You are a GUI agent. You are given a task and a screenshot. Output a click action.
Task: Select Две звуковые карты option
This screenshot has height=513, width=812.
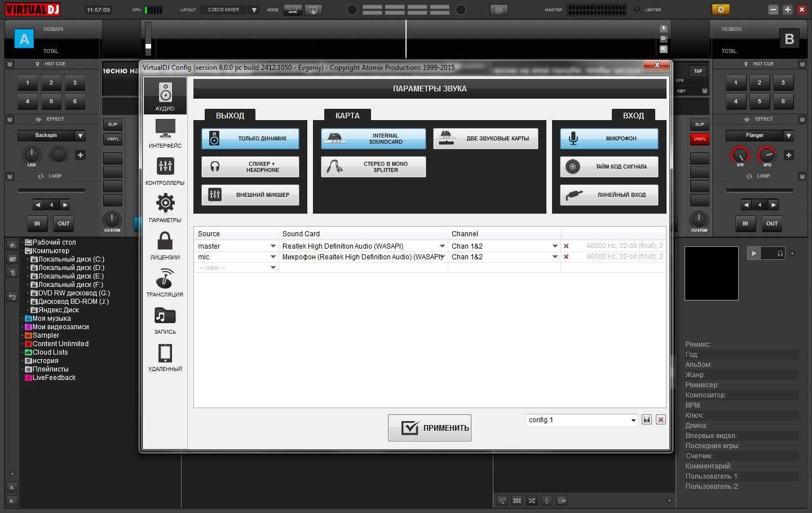pyautogui.click(x=486, y=138)
